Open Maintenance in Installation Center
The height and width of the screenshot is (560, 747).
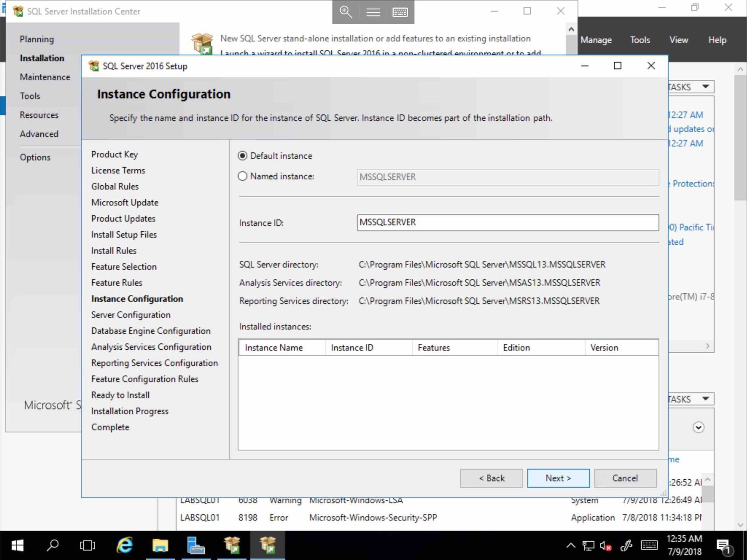tap(45, 77)
